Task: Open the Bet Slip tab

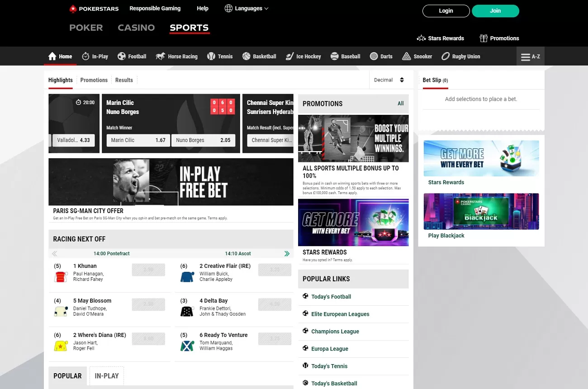Action: [x=435, y=80]
